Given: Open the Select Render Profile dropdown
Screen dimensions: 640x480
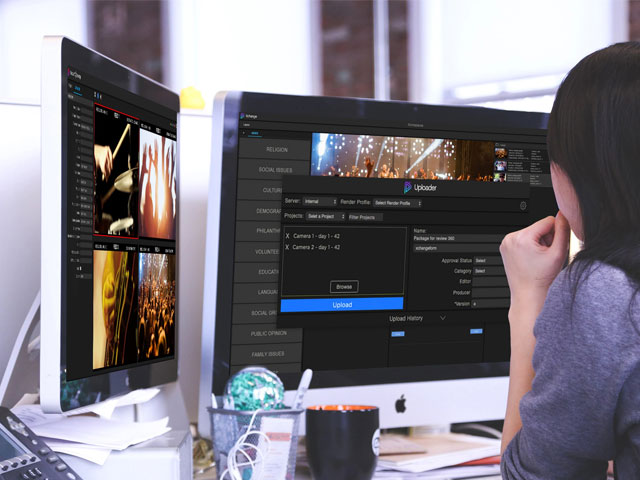Looking at the screenshot, I should coord(397,203).
